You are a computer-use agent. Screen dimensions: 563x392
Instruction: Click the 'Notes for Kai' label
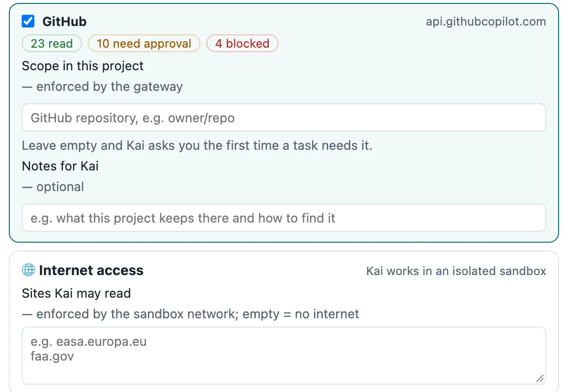tap(60, 166)
